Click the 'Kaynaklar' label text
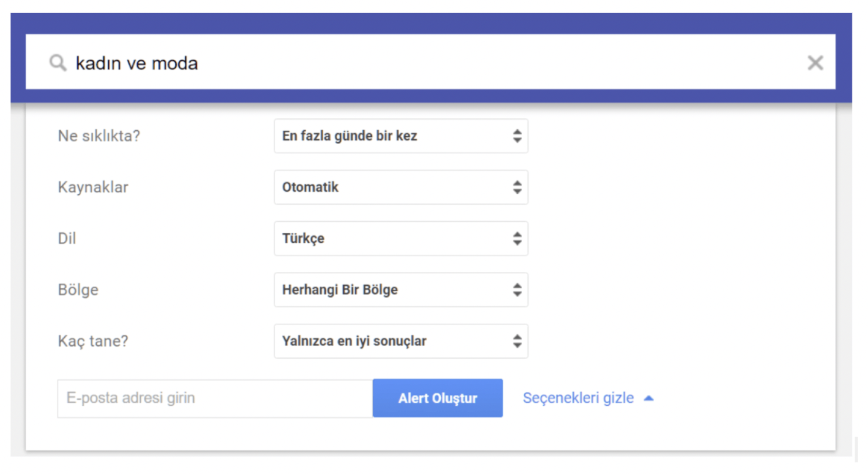 tap(93, 187)
